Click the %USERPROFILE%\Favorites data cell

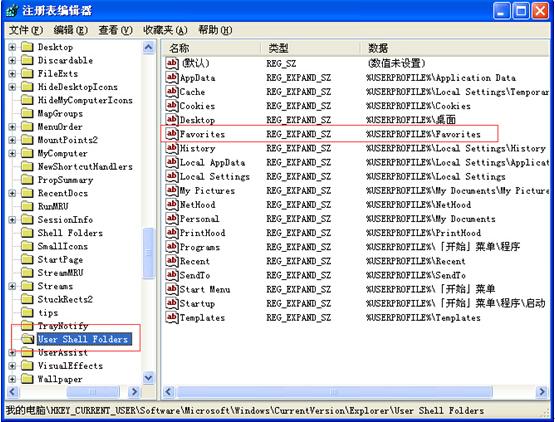point(423,134)
